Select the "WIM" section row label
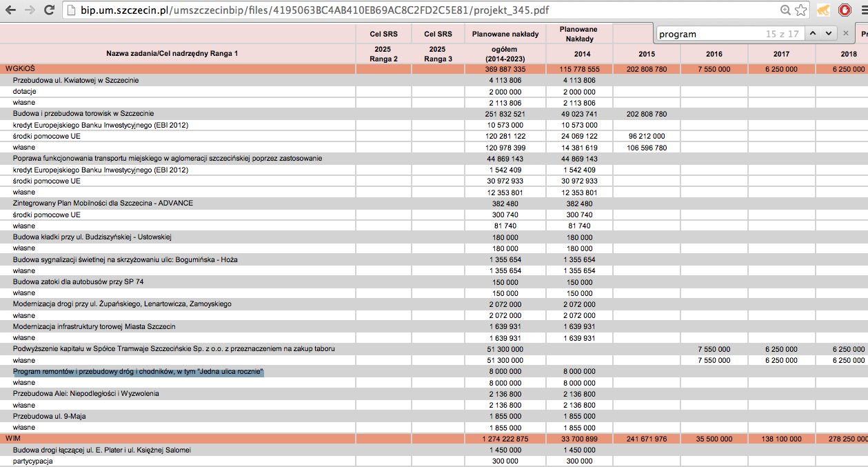Viewport: 868px width, 467px height. coord(13,438)
